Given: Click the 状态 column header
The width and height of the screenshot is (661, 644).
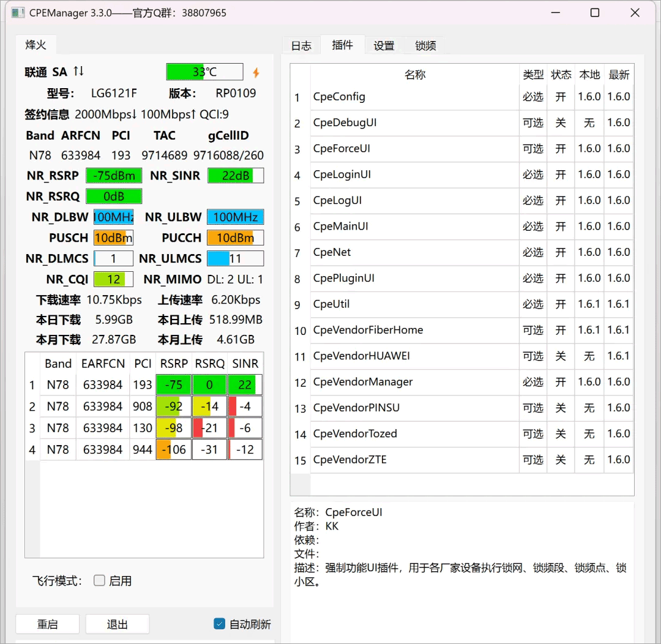Looking at the screenshot, I should (x=561, y=75).
